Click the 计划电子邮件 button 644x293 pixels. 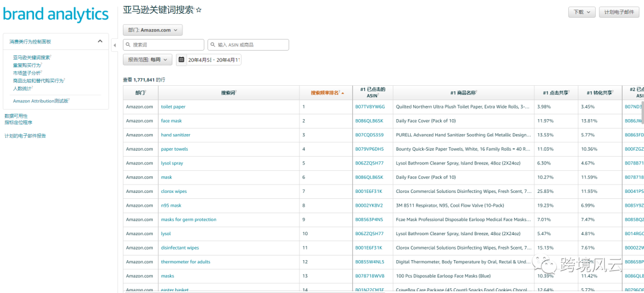(619, 13)
